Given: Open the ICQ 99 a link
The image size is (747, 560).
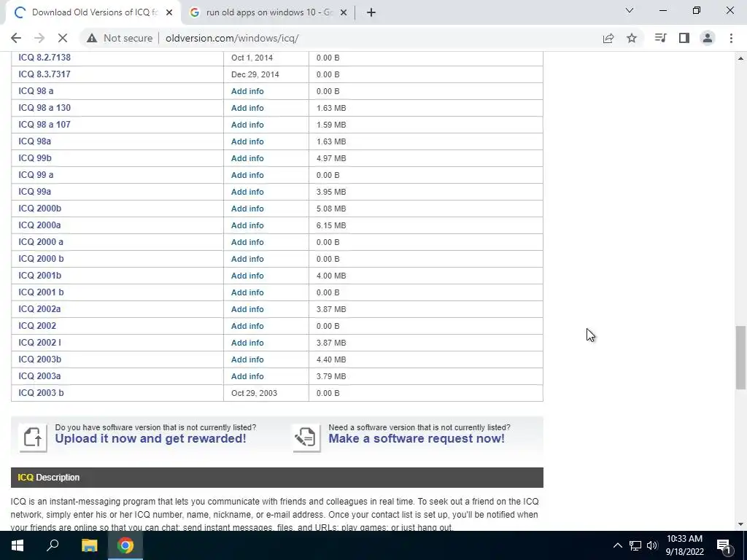Looking at the screenshot, I should tap(36, 175).
